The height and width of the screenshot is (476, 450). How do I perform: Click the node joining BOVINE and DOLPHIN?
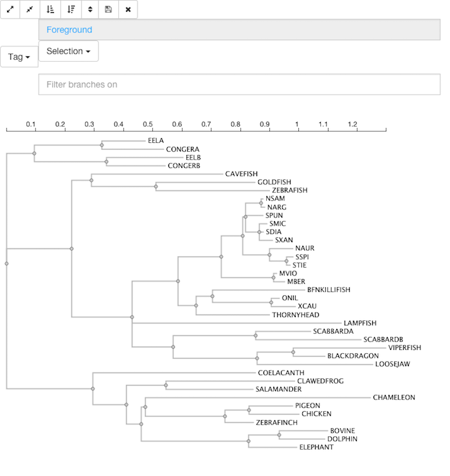279,435
